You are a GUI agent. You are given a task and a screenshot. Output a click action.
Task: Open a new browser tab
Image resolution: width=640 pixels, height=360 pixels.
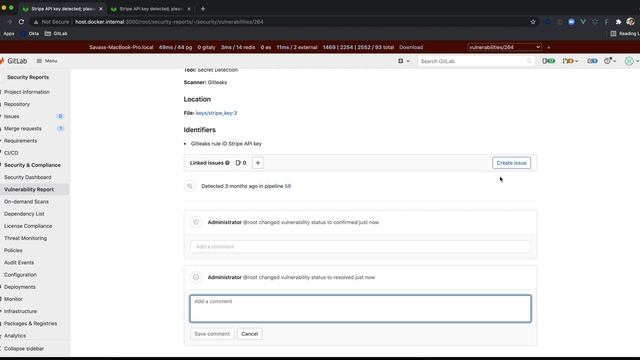(x=203, y=9)
